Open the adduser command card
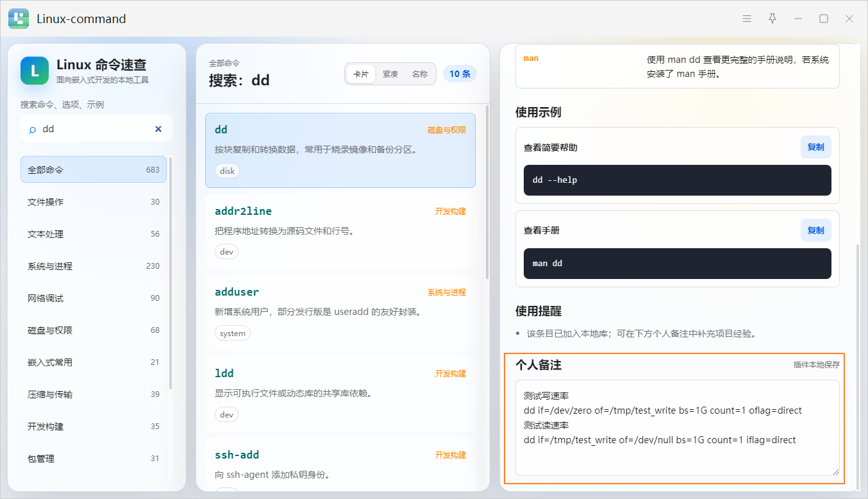 coord(340,313)
